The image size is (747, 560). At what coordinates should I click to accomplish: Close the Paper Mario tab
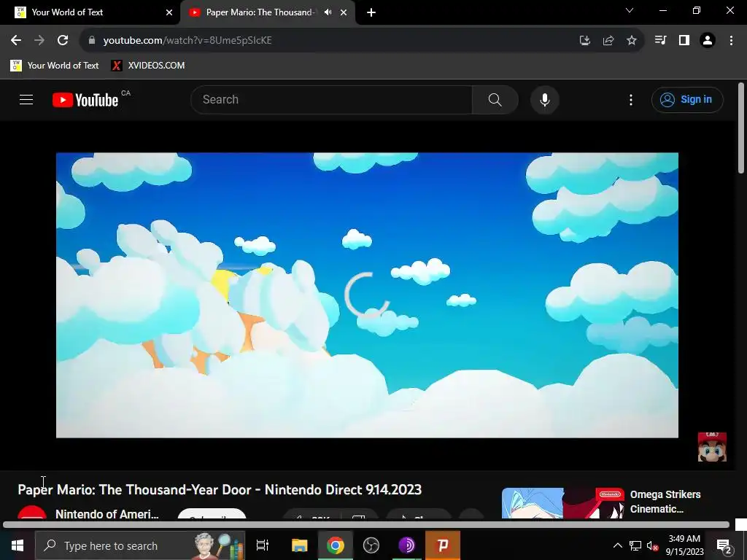[x=344, y=12]
